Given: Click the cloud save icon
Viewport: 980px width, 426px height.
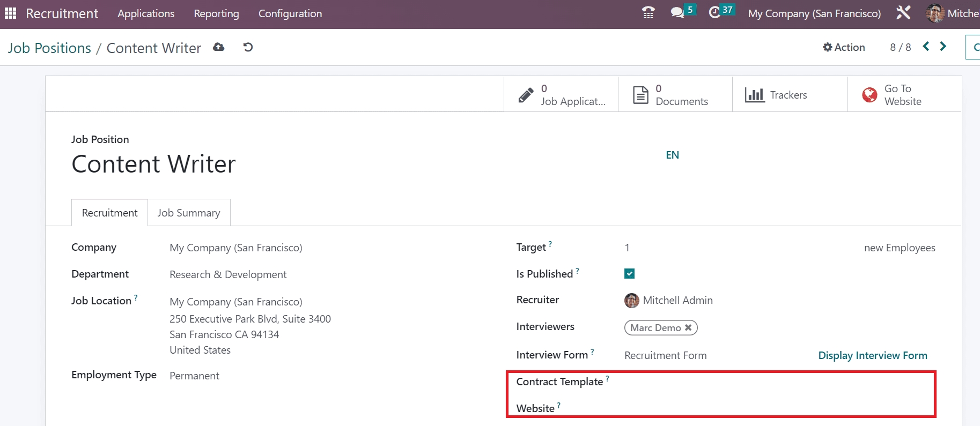Looking at the screenshot, I should [218, 47].
